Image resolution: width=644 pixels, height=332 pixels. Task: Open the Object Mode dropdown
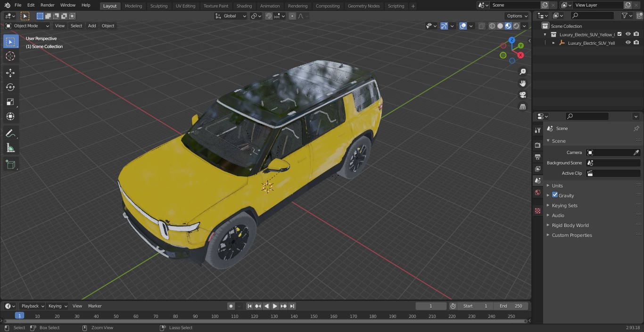tap(27, 26)
